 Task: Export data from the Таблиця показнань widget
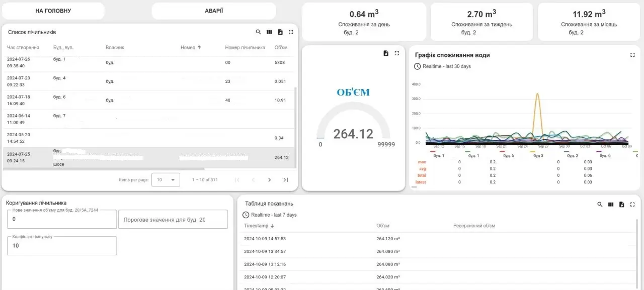pos(622,205)
